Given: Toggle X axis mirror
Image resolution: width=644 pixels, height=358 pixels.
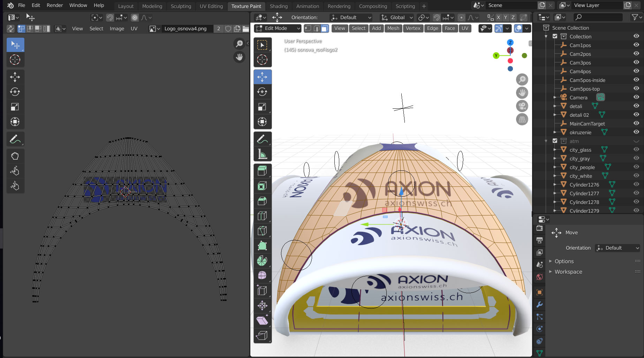Looking at the screenshot, I should pos(498,17).
